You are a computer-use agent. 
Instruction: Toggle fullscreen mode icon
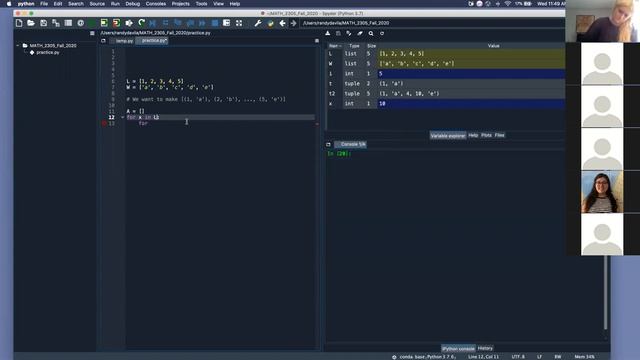[x=239, y=23]
